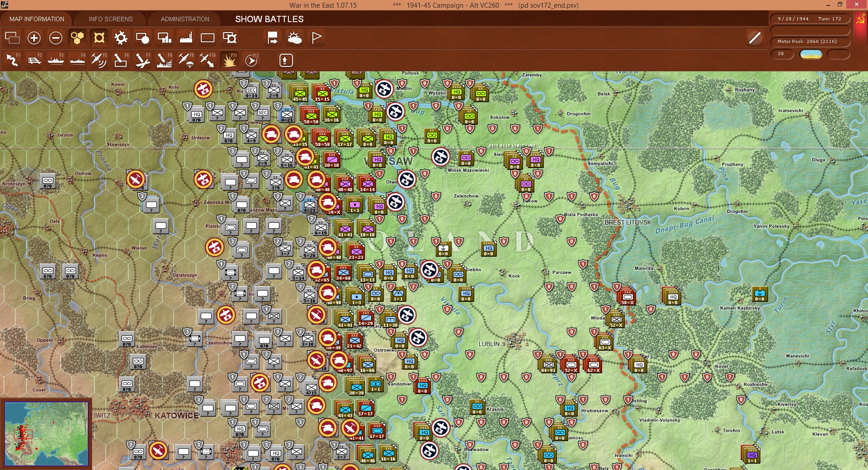This screenshot has height=470, width=868.
Task: Click the LUBLIN city label
Action: point(489,344)
